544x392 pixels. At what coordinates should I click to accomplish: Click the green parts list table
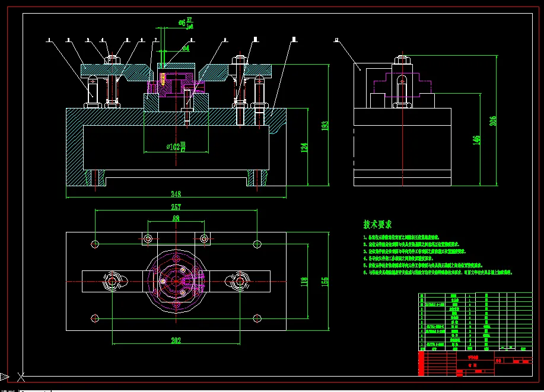[475, 322]
